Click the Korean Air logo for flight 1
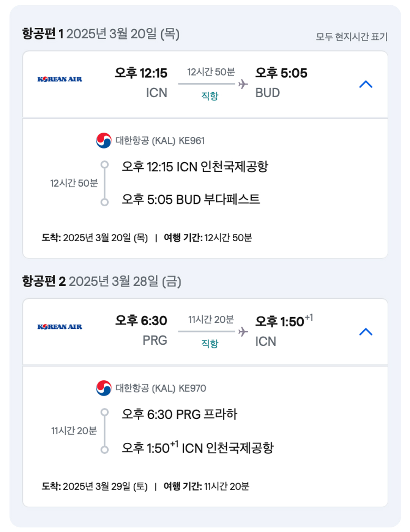This screenshot has height=532, width=410. (x=60, y=79)
